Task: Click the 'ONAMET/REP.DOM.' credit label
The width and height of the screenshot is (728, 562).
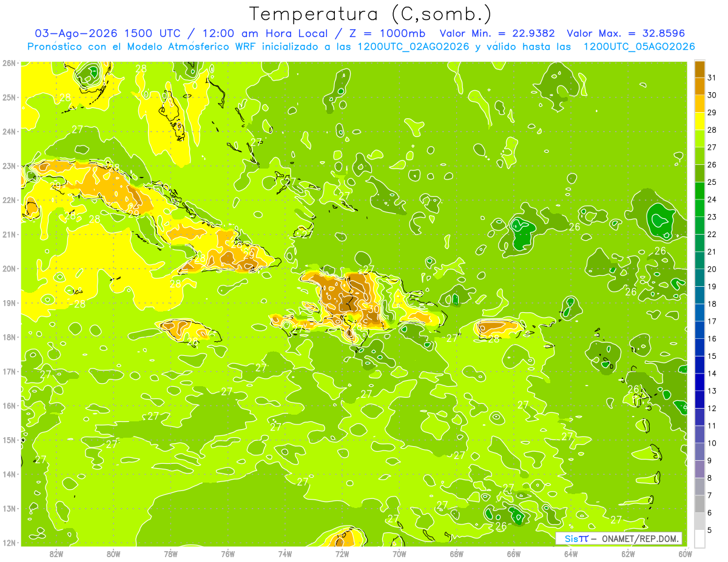Action: [x=641, y=538]
